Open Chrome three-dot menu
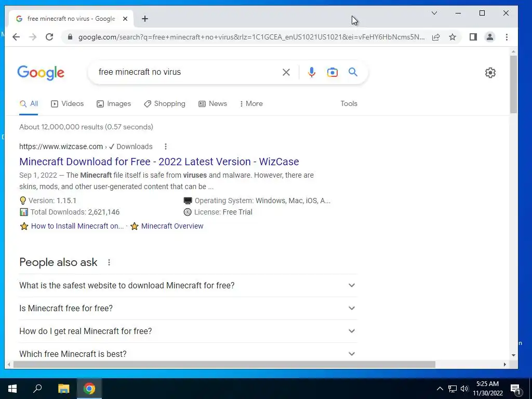The height and width of the screenshot is (399, 532). tap(507, 37)
